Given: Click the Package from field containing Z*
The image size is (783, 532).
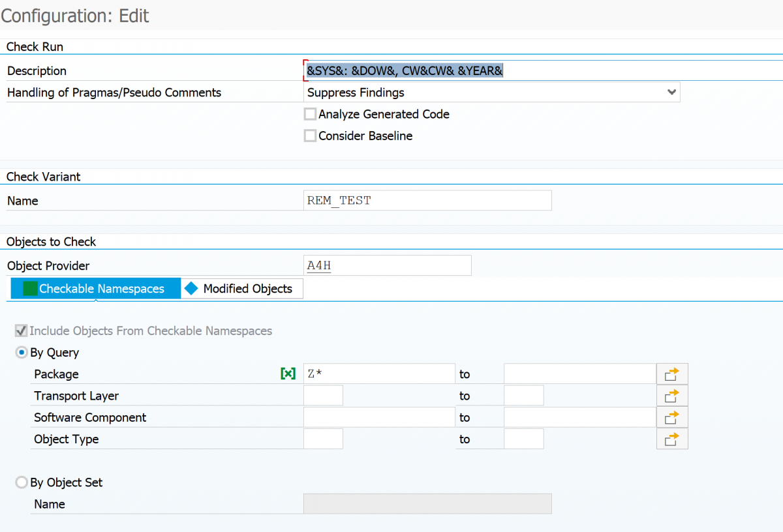Looking at the screenshot, I should click(x=379, y=374).
